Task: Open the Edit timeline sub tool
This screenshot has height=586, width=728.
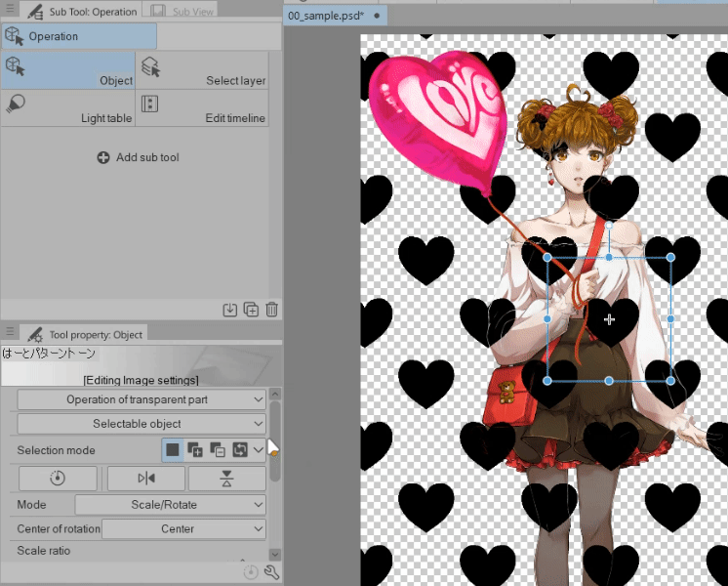Action: click(203, 107)
